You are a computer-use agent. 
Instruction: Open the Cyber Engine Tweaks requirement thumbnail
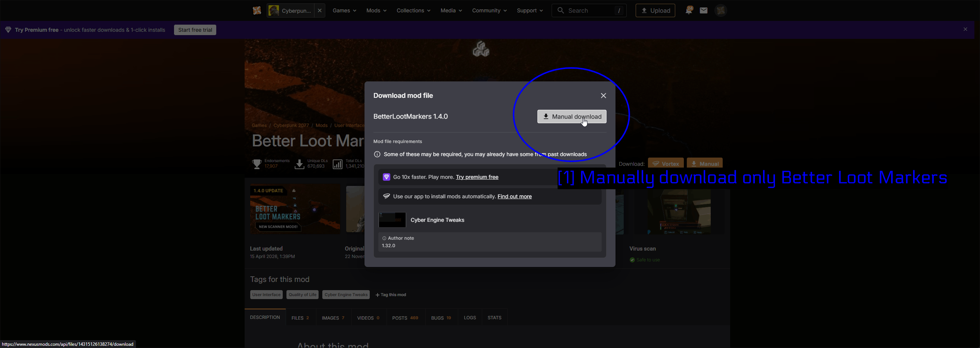pos(392,220)
